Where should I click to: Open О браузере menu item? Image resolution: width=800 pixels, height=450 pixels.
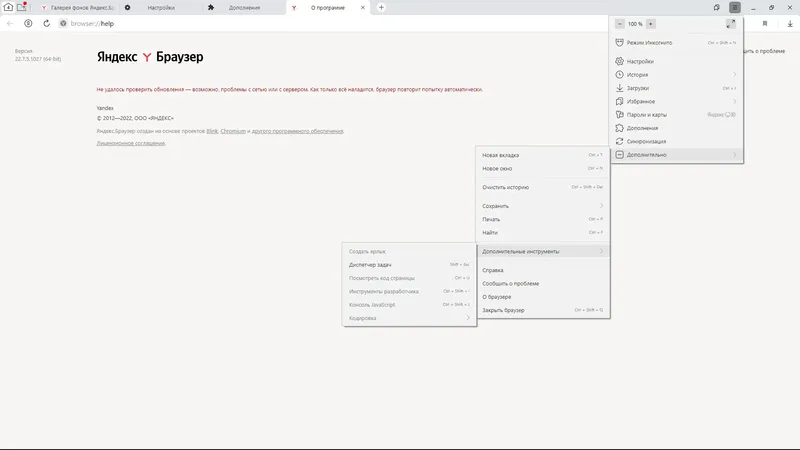pyautogui.click(x=543, y=296)
